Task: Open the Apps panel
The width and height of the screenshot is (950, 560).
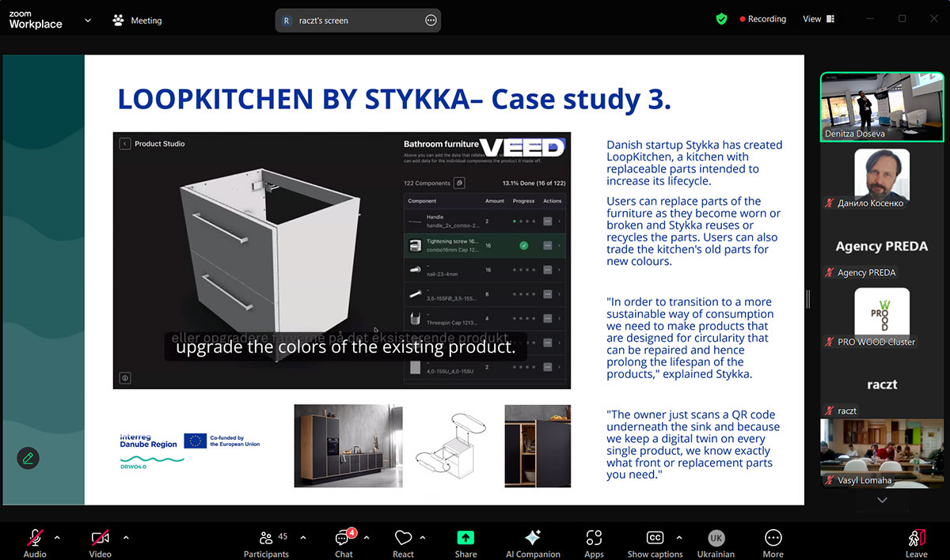Action: [594, 543]
